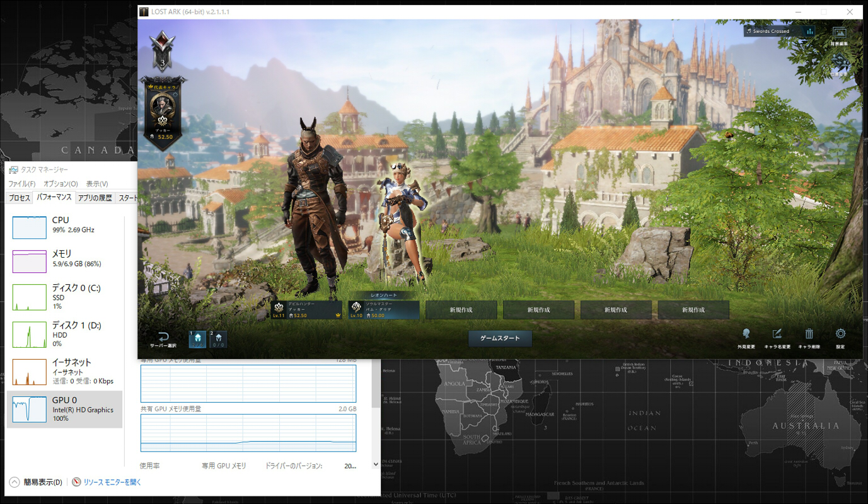The width and height of the screenshot is (868, 504).
Task: Click the Resource Monitor icon in Task Manager
Action: (x=76, y=482)
